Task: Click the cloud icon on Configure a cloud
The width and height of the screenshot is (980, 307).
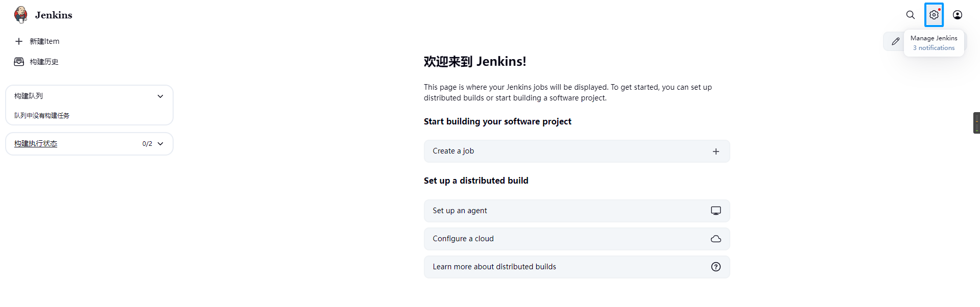Action: coord(716,239)
